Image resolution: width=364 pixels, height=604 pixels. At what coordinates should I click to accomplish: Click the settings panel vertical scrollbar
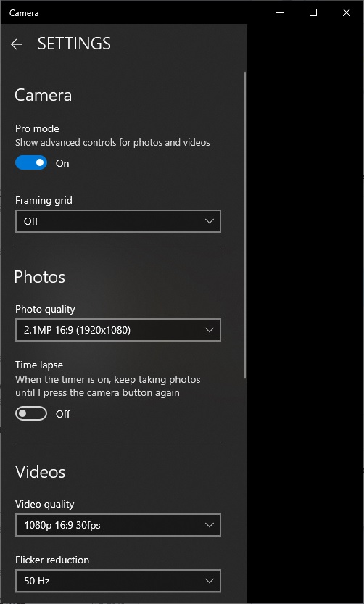pos(245,226)
